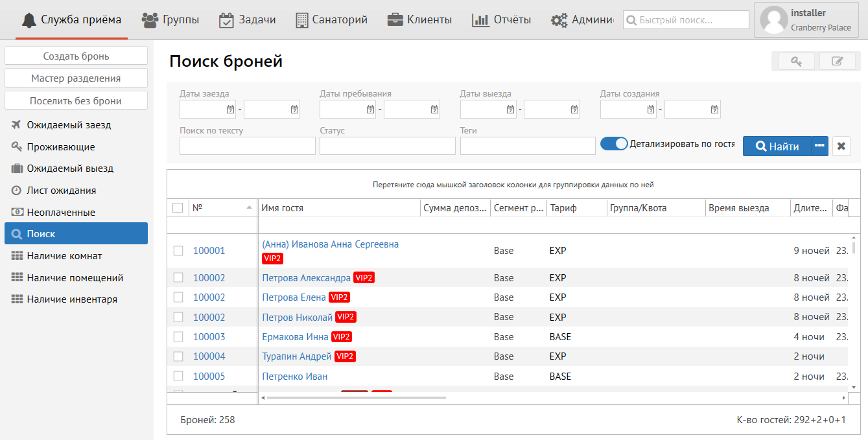Open calendar picker for first arrival date
The width and height of the screenshot is (868, 440).
pos(230,110)
